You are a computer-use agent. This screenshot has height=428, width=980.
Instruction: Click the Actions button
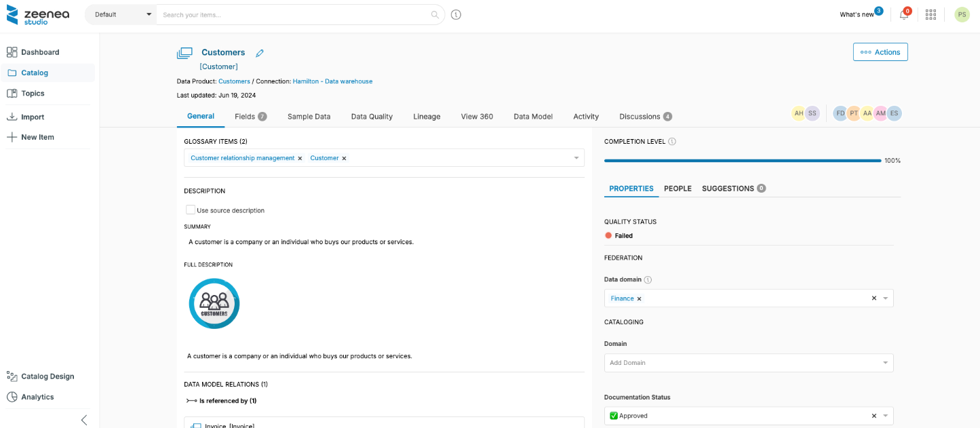880,52
